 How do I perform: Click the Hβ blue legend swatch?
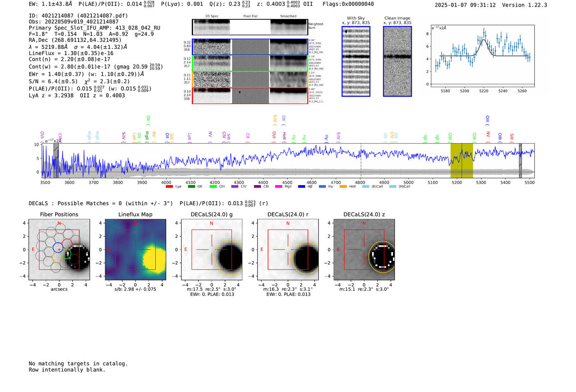pos(302,186)
